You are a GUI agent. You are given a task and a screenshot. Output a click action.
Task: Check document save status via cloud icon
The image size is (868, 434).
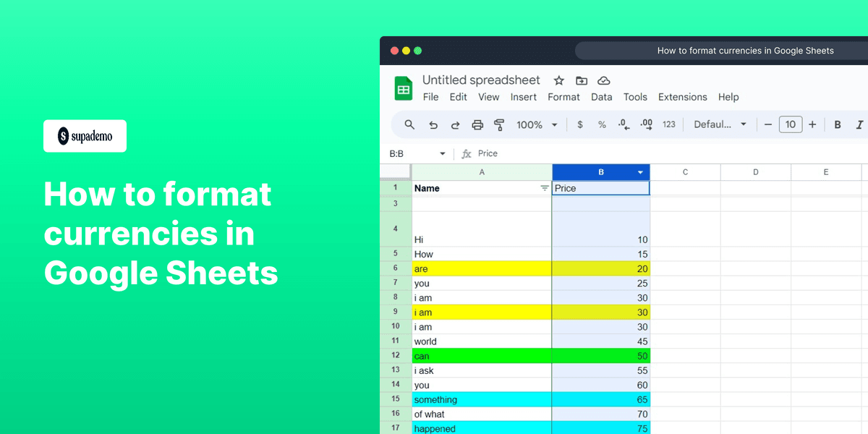(604, 80)
